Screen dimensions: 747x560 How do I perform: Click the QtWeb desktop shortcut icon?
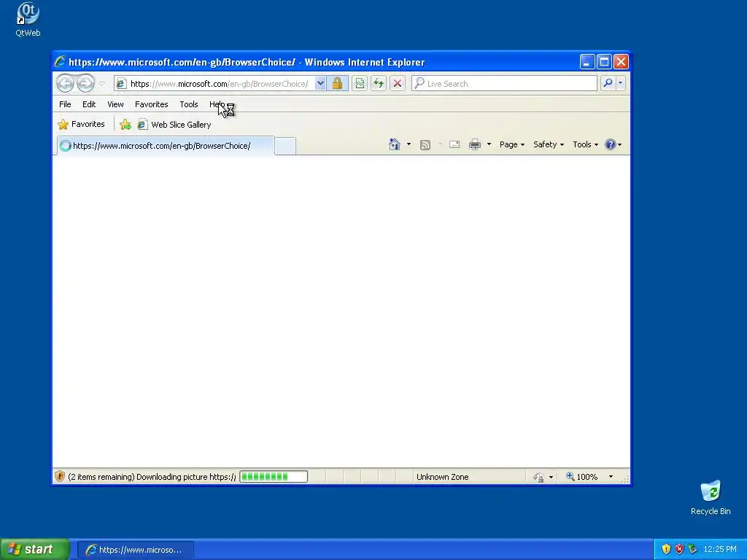28,20
